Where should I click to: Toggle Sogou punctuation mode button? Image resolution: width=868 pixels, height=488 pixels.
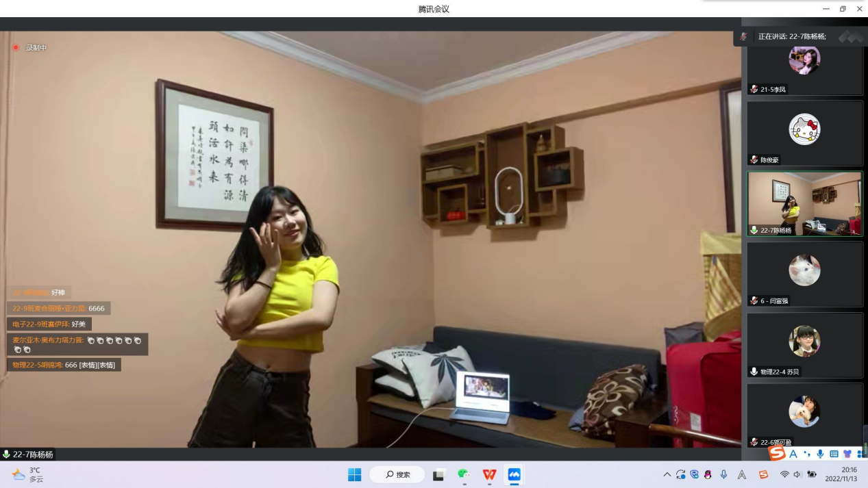tap(807, 453)
